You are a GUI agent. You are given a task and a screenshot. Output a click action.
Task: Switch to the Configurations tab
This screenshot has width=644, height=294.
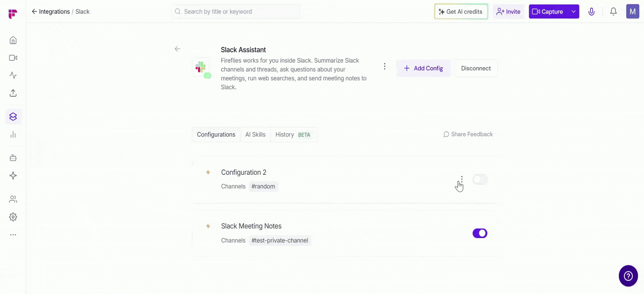click(216, 135)
